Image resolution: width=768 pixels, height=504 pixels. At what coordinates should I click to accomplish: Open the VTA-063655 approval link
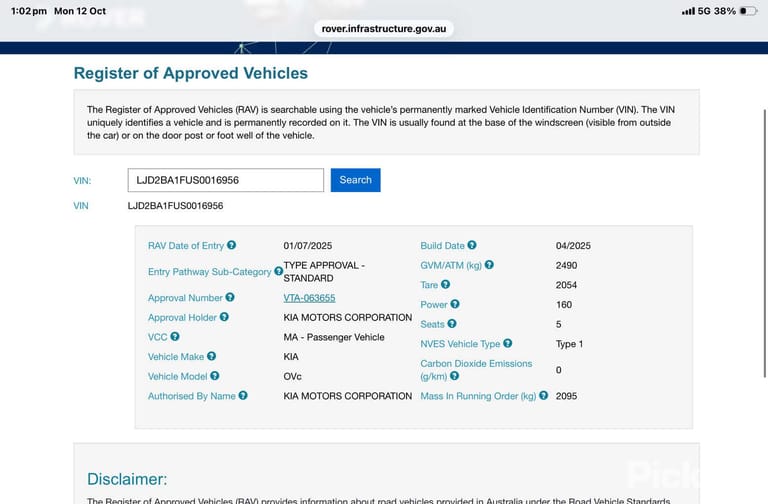click(x=310, y=298)
